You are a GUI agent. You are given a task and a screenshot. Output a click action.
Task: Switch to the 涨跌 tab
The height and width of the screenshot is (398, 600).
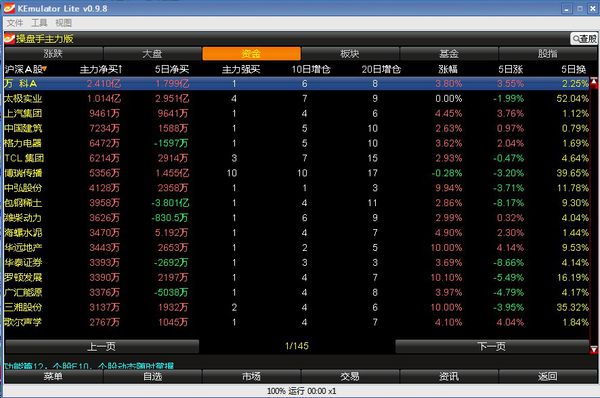coord(54,54)
